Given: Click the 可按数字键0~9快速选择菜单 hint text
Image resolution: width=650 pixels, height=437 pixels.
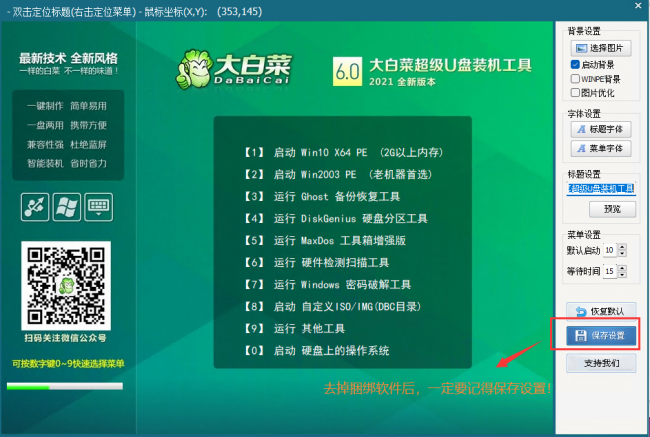Looking at the screenshot, I should pos(68,364).
